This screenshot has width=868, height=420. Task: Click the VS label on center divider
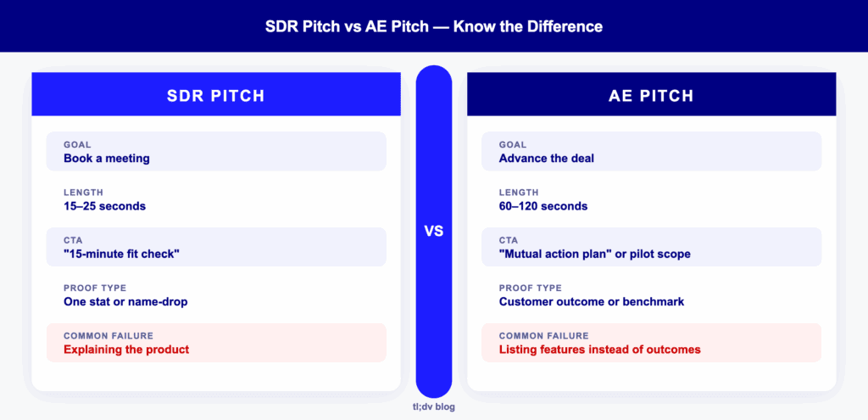[433, 231]
